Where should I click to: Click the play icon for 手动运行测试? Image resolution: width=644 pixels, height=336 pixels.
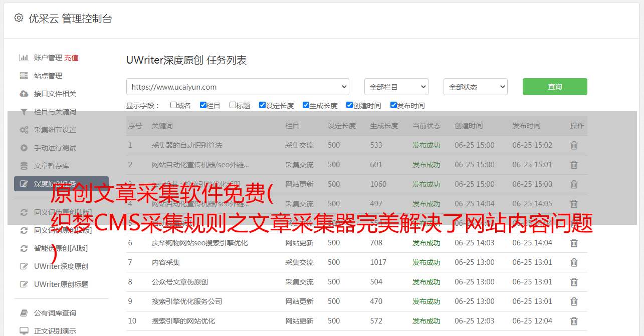pos(24,148)
